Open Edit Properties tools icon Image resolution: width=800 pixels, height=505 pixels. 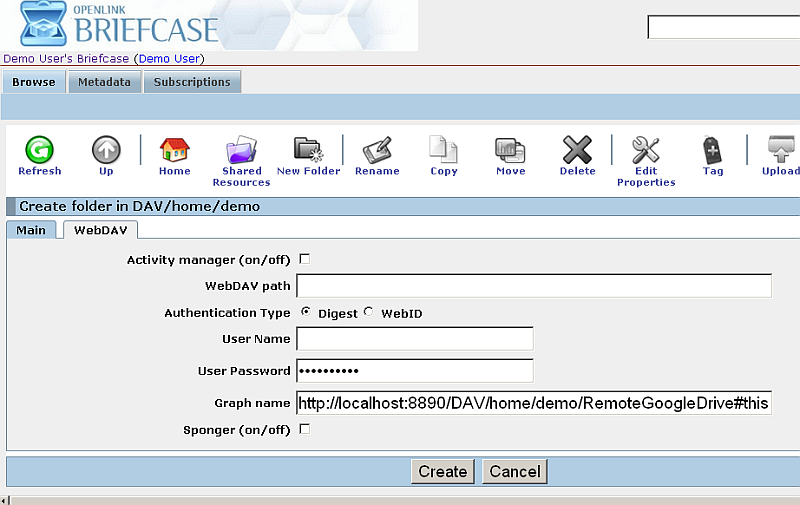(x=645, y=151)
